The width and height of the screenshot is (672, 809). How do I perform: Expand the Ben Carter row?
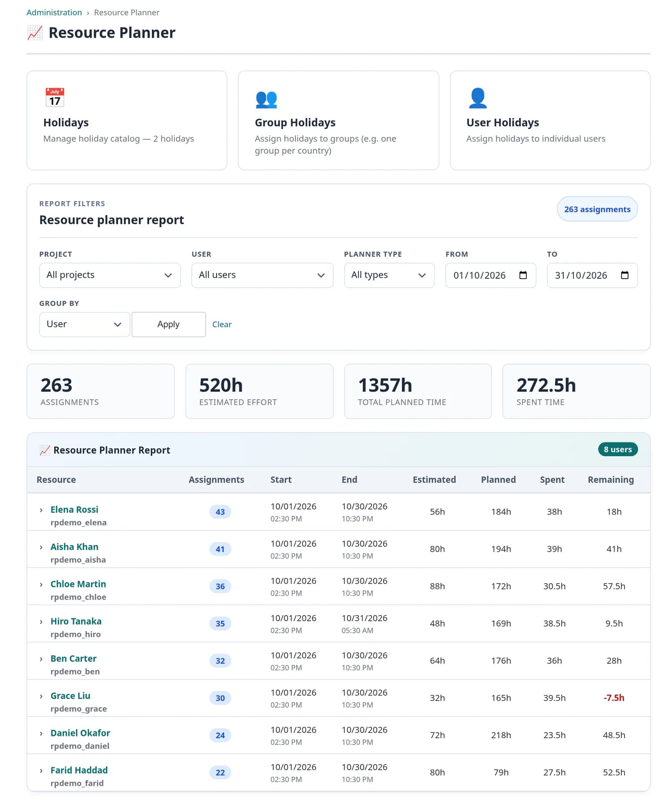coord(41,659)
